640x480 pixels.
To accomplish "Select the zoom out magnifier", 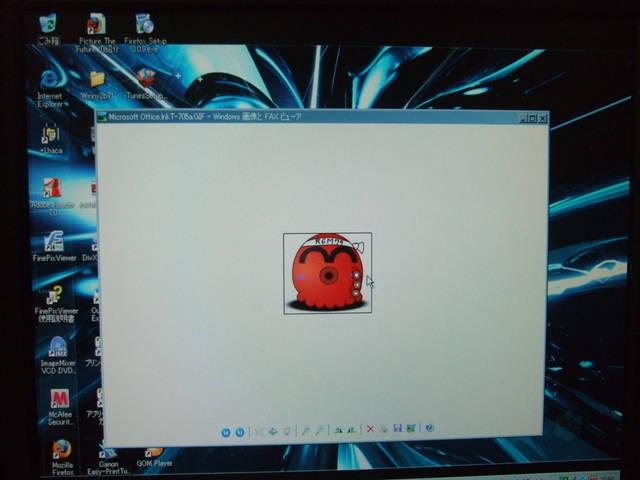I will tap(320, 430).
